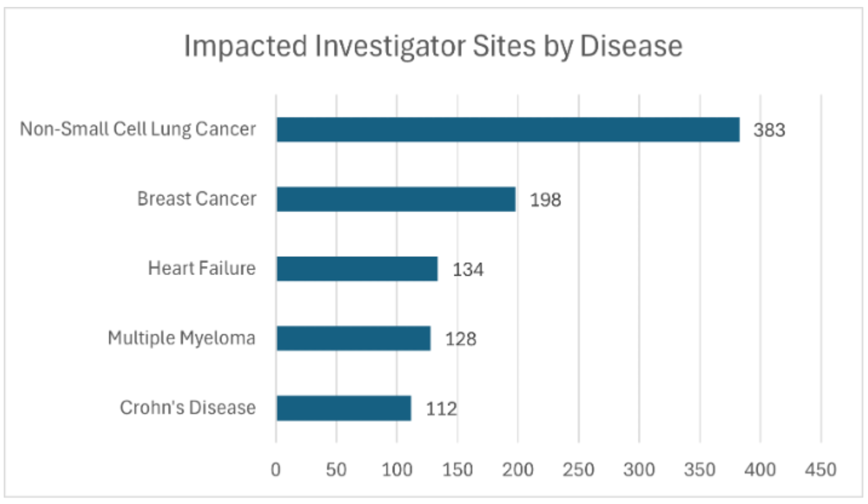The height and width of the screenshot is (504, 868).
Task: Select the 'Multiple Myeloma' category label
Action: [x=181, y=338]
